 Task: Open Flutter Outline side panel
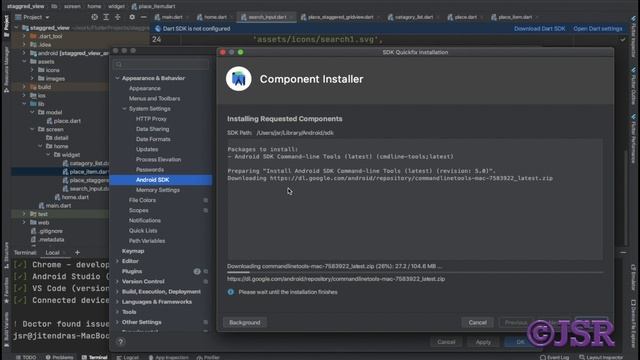(633, 86)
